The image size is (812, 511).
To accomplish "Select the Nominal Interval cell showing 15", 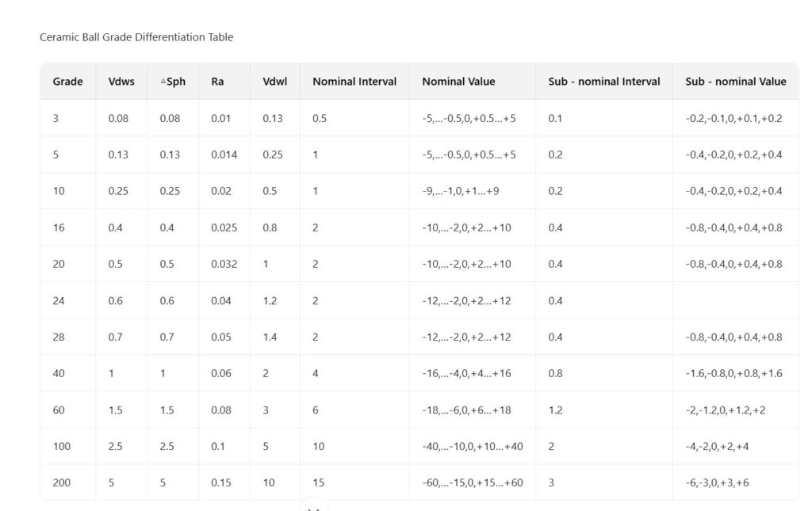I will (318, 482).
